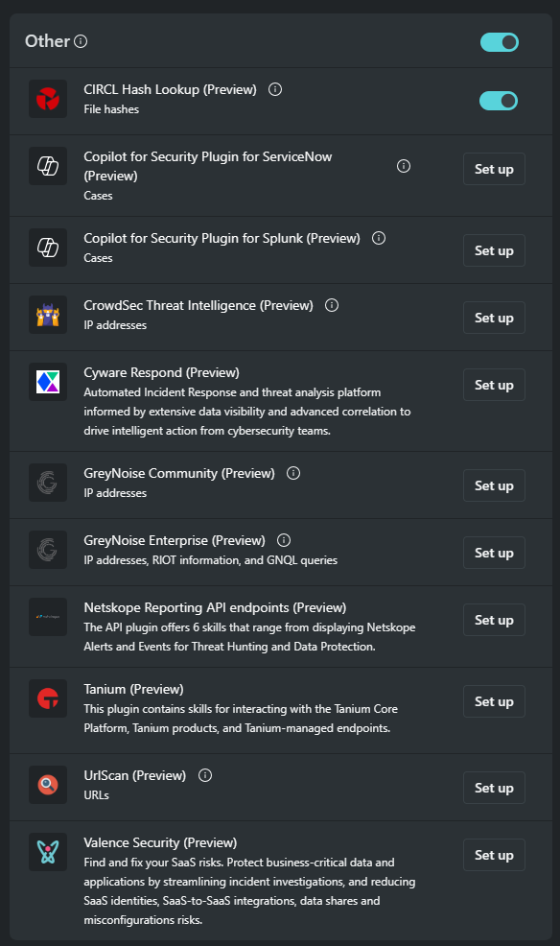Set up CrowdSec Threat Intelligence
This screenshot has width=560, height=946.
tap(494, 318)
